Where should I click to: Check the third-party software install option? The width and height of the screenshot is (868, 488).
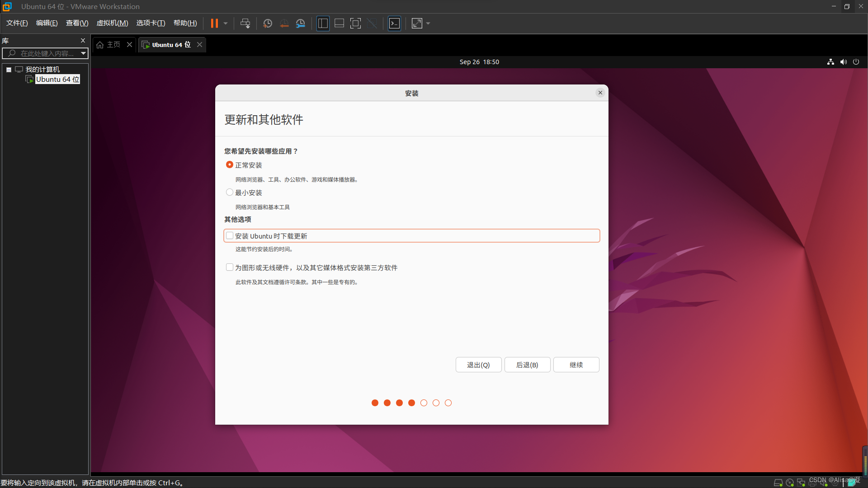coord(230,267)
